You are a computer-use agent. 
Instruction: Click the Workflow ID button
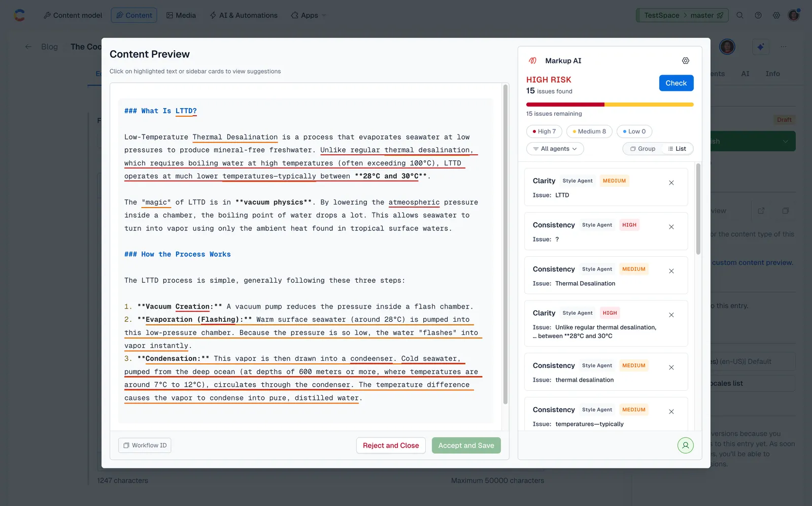click(145, 446)
